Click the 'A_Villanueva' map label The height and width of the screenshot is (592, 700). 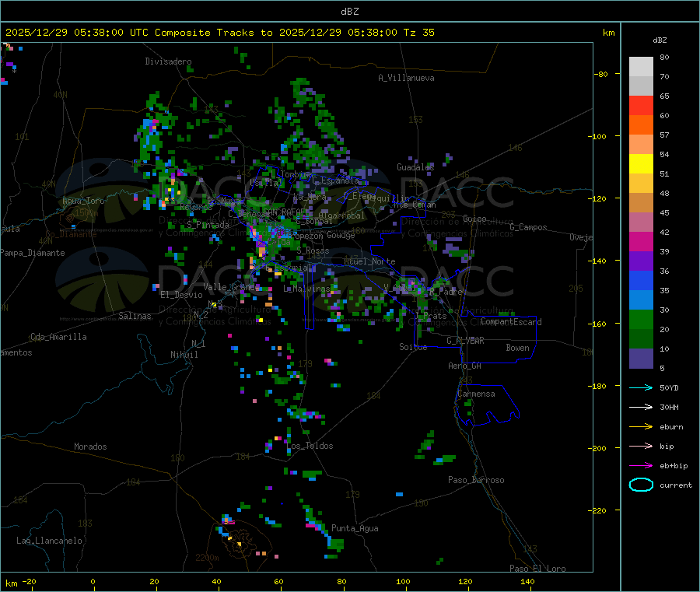[x=406, y=78]
